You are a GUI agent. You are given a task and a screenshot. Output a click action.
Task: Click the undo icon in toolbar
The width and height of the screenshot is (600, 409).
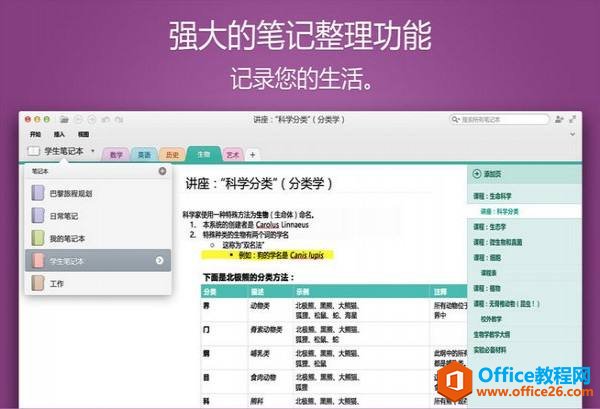(106, 119)
